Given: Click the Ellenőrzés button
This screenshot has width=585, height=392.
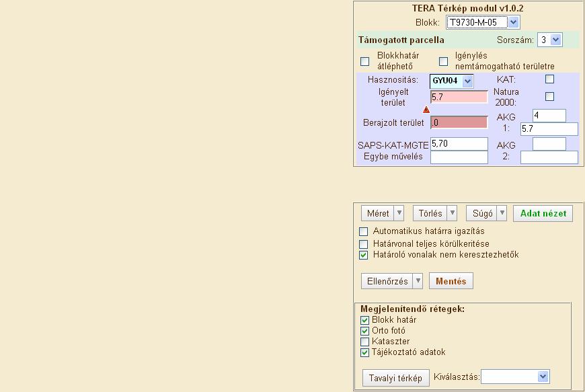Looking at the screenshot, I should click(387, 281).
